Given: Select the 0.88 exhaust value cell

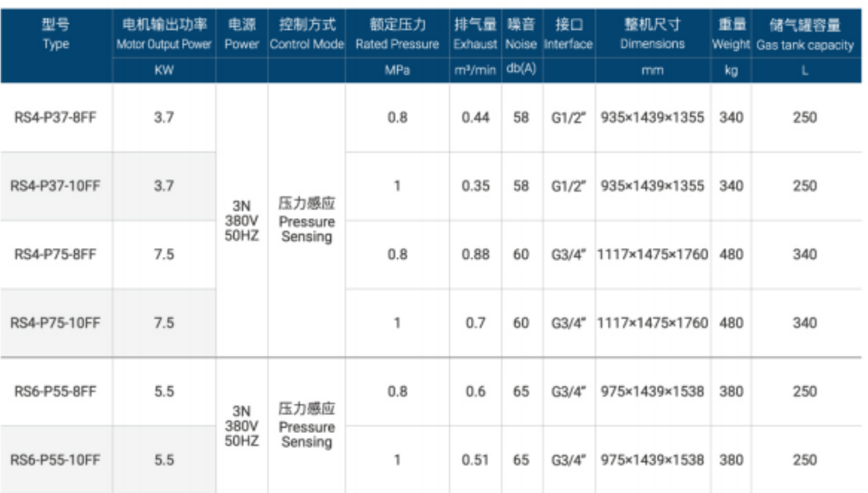Looking at the screenshot, I should point(476,254).
